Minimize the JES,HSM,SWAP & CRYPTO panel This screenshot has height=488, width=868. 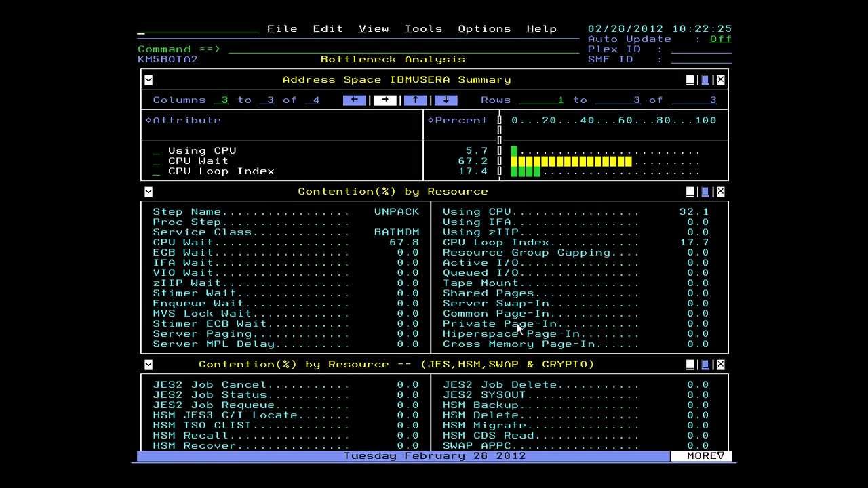690,365
